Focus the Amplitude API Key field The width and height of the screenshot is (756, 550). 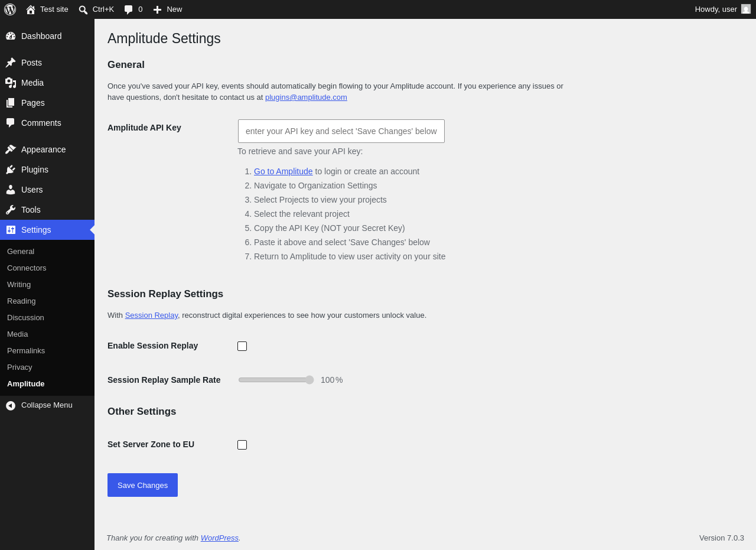[341, 131]
